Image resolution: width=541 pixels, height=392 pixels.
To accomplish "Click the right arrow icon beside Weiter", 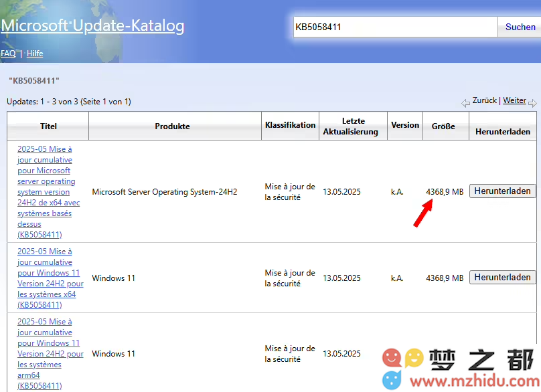I will 532,103.
